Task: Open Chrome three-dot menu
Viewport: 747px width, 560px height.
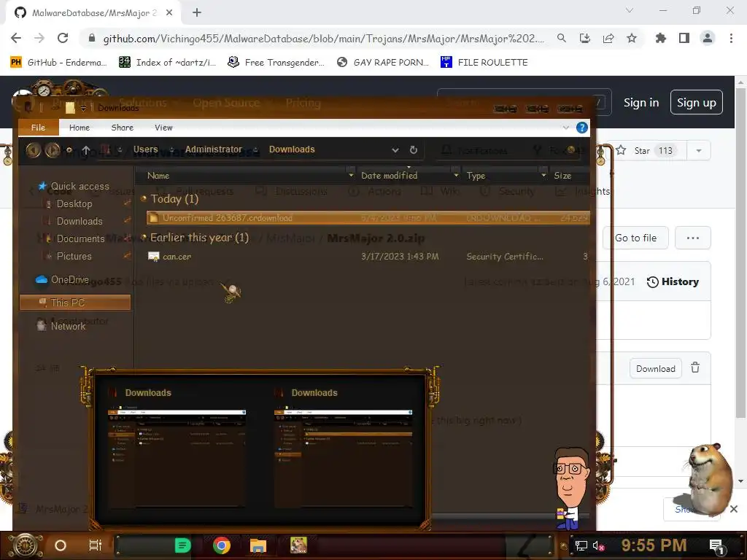Action: [x=731, y=38]
